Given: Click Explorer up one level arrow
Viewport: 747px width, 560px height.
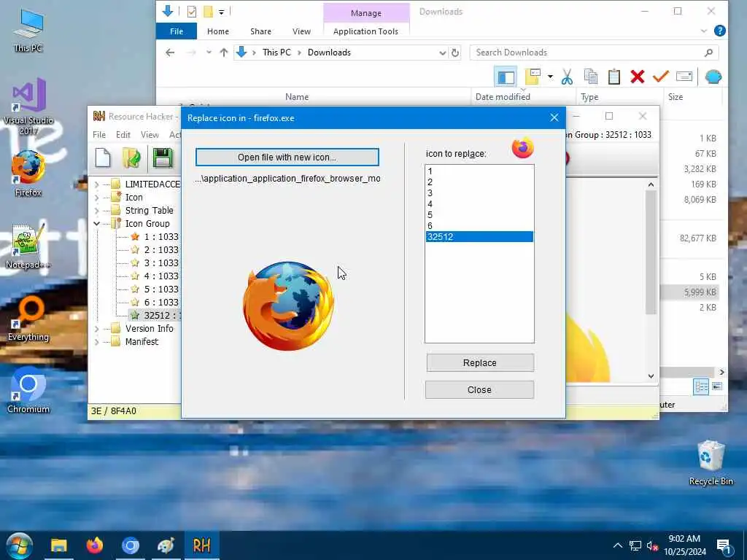Looking at the screenshot, I should (223, 52).
